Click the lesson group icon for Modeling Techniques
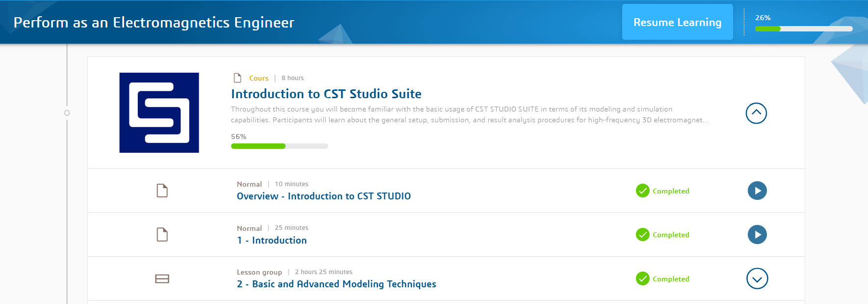This screenshot has height=304, width=868. coord(162,279)
